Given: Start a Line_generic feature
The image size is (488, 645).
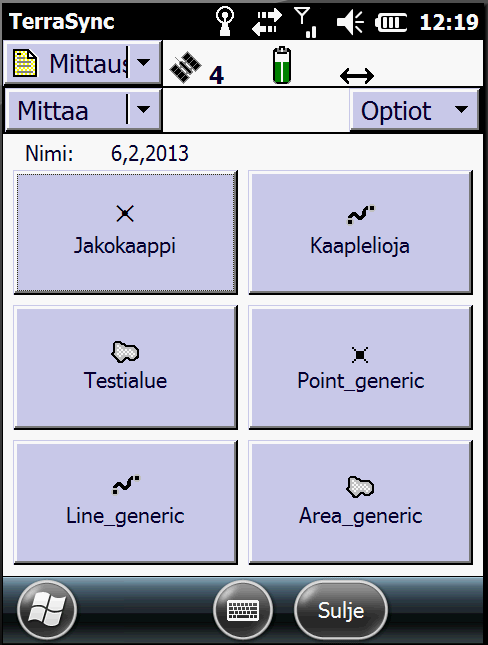Looking at the screenshot, I should pyautogui.click(x=125, y=502).
